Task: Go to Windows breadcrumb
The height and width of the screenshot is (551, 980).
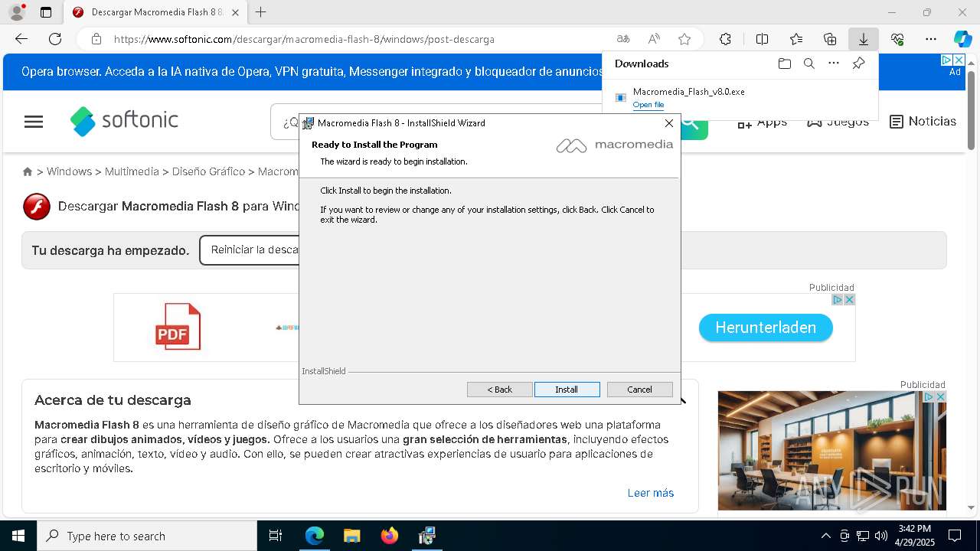Action: (69, 171)
